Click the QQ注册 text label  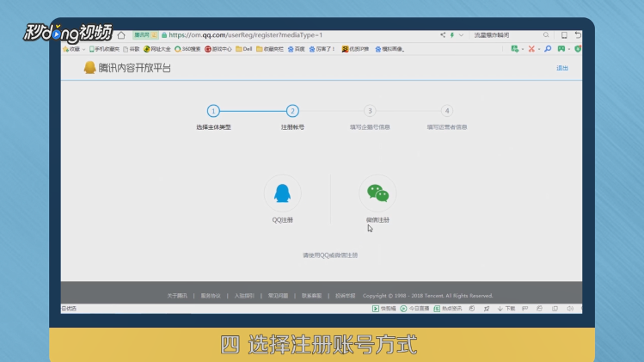point(283,220)
